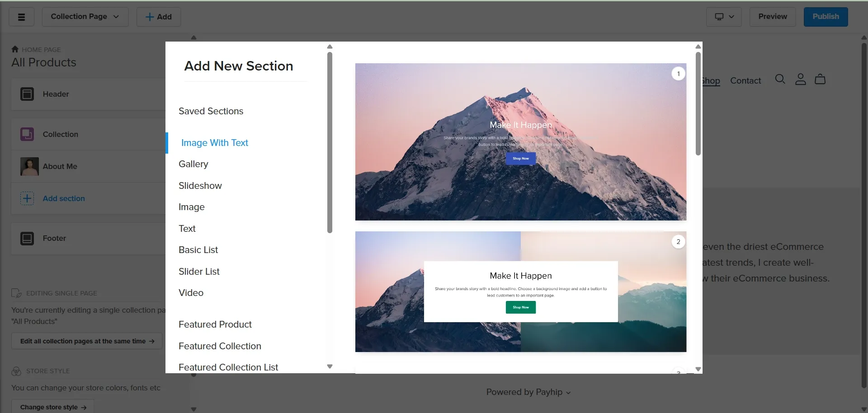Open the desktop device view dropdown
The height and width of the screenshot is (413, 868).
click(x=724, y=17)
